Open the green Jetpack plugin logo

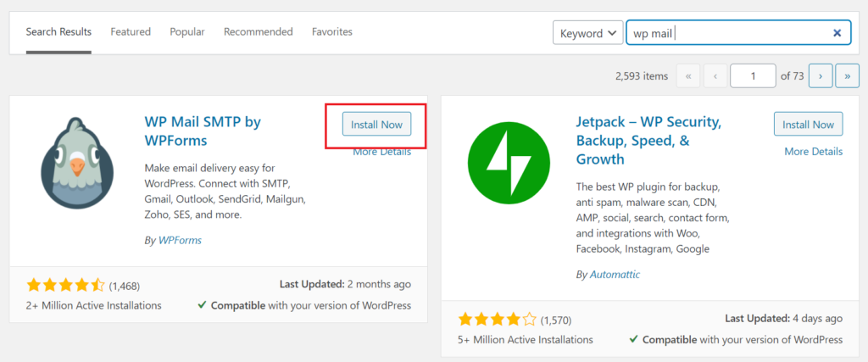point(509,163)
